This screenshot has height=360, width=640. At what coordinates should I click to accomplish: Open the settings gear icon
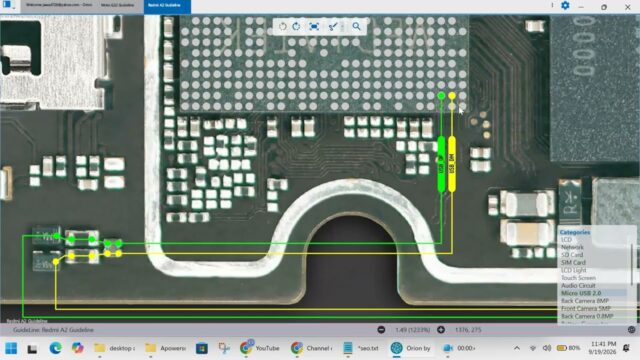coord(565,6)
